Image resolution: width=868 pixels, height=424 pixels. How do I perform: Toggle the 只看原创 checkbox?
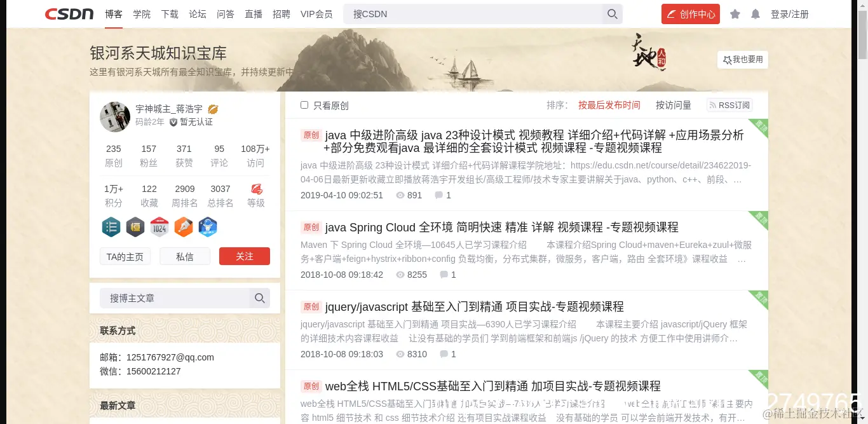[x=304, y=105]
